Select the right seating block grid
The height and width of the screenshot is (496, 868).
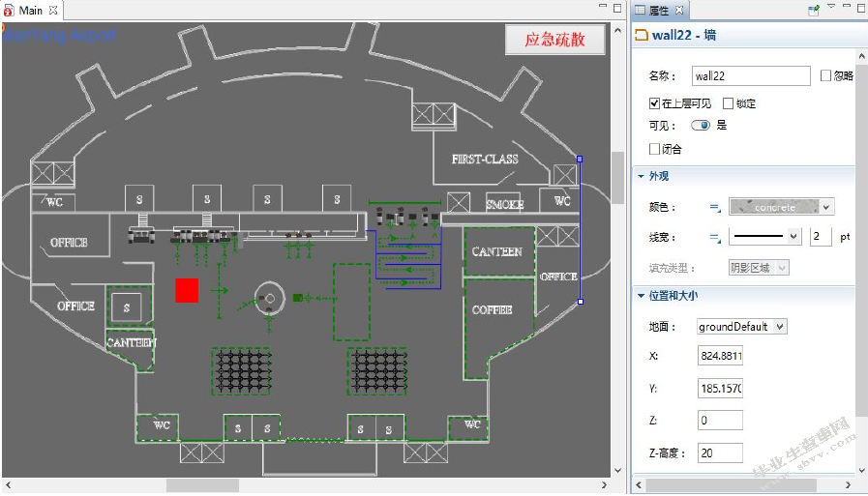[x=377, y=371]
